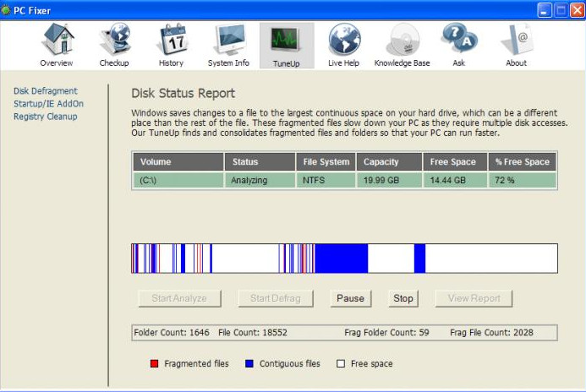This screenshot has width=586, height=392.
Task: Open the Checkup globe icon
Action: pyautogui.click(x=115, y=40)
